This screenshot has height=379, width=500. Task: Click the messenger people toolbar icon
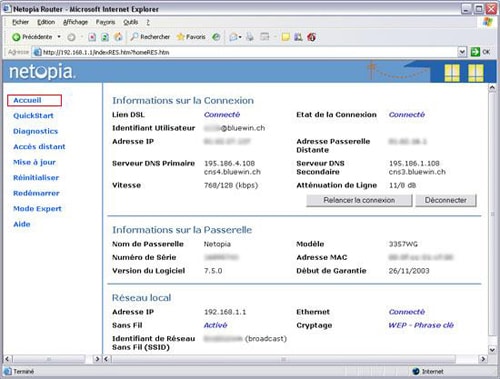(298, 37)
